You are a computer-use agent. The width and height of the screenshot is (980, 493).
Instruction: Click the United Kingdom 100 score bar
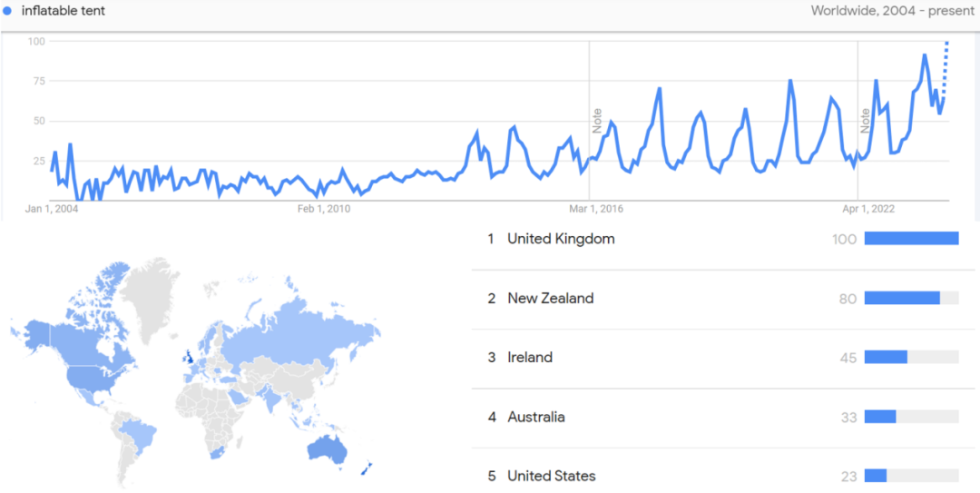coord(911,239)
